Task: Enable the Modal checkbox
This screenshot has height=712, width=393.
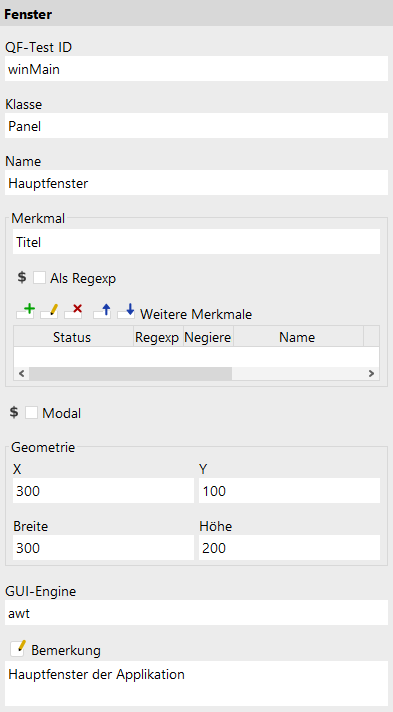Action: (x=31, y=413)
